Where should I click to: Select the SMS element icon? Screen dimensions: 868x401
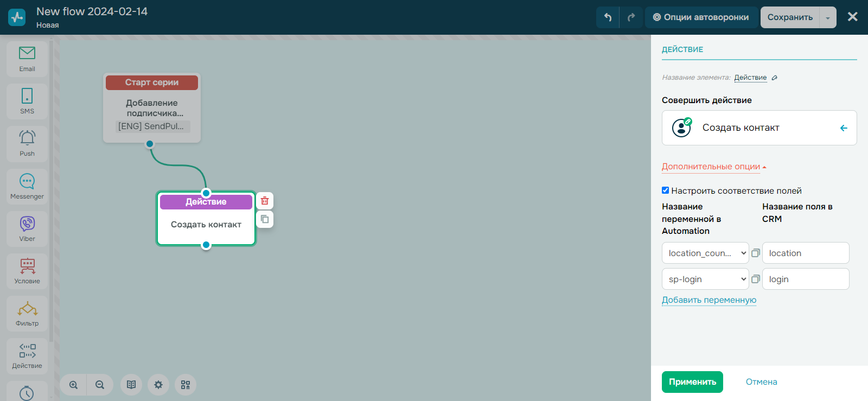(27, 101)
